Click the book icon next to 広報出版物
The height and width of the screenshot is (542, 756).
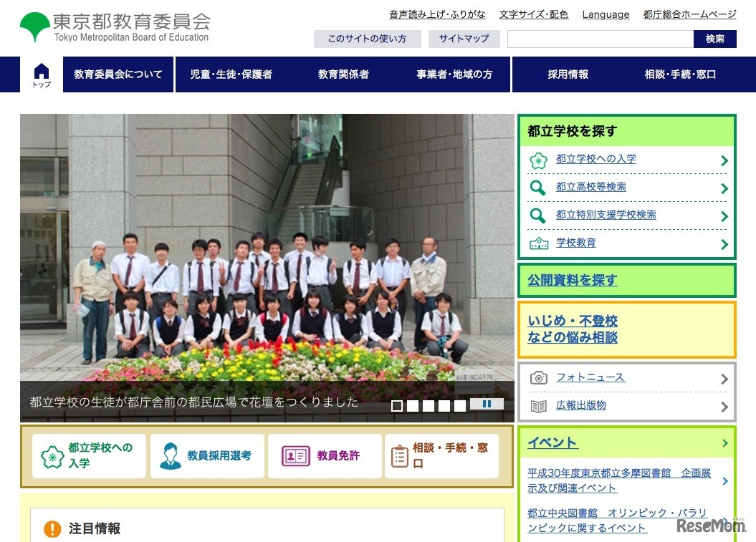point(539,406)
